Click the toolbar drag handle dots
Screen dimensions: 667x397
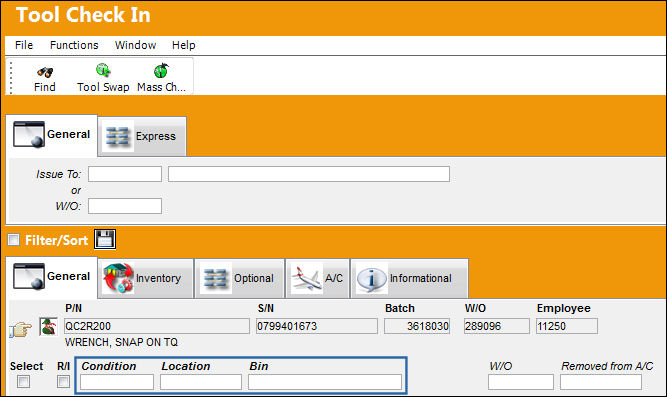[11, 77]
